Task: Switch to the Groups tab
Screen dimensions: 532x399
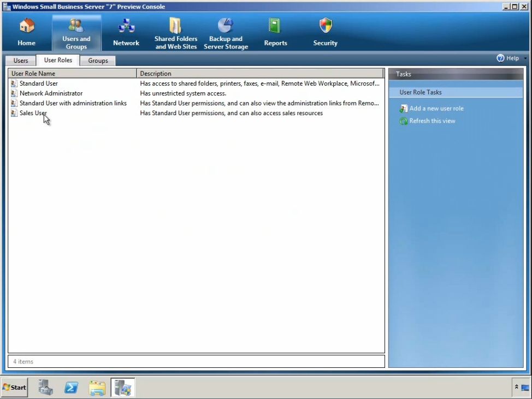Action: [98, 61]
